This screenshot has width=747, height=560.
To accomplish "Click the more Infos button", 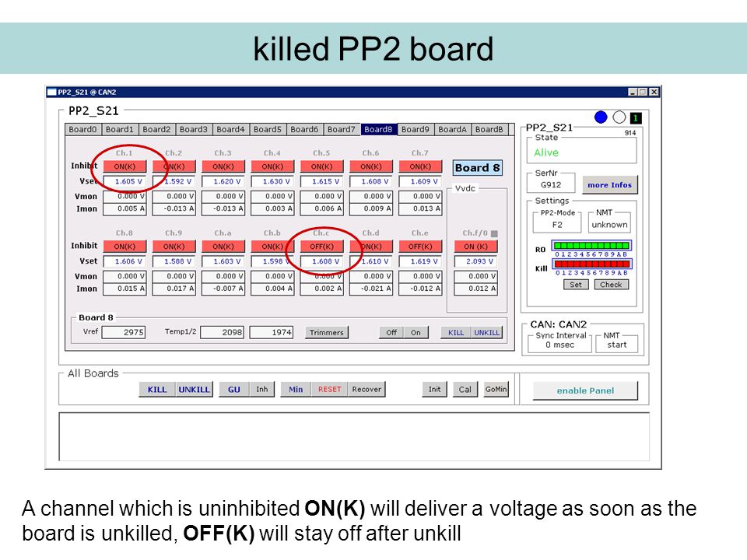I will 609,185.
